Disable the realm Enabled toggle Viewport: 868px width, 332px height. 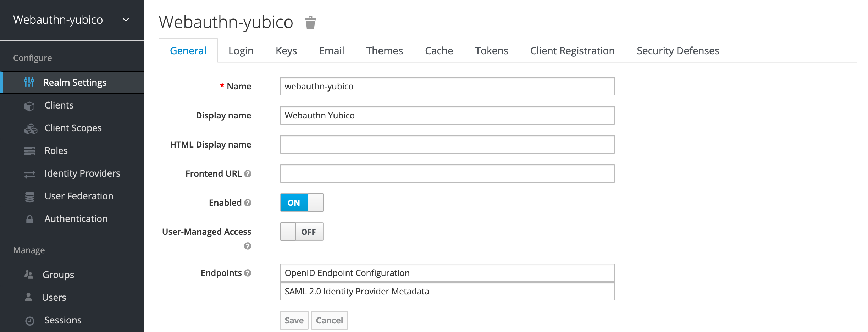coord(302,203)
